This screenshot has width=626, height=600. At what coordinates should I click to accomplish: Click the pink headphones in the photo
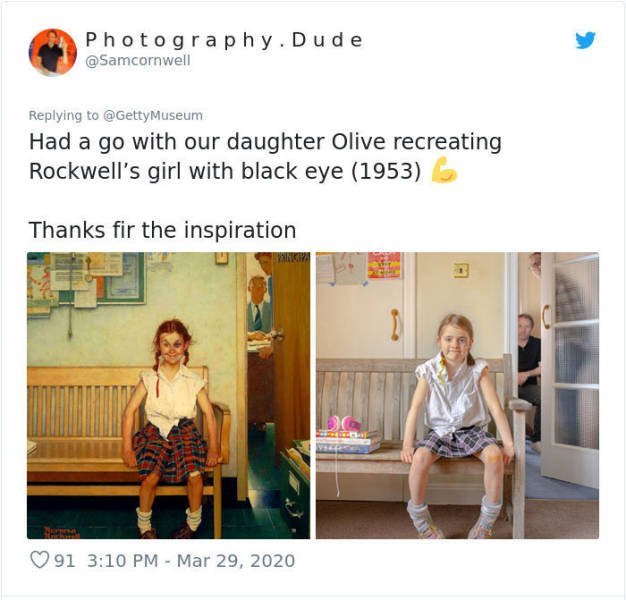[343, 424]
